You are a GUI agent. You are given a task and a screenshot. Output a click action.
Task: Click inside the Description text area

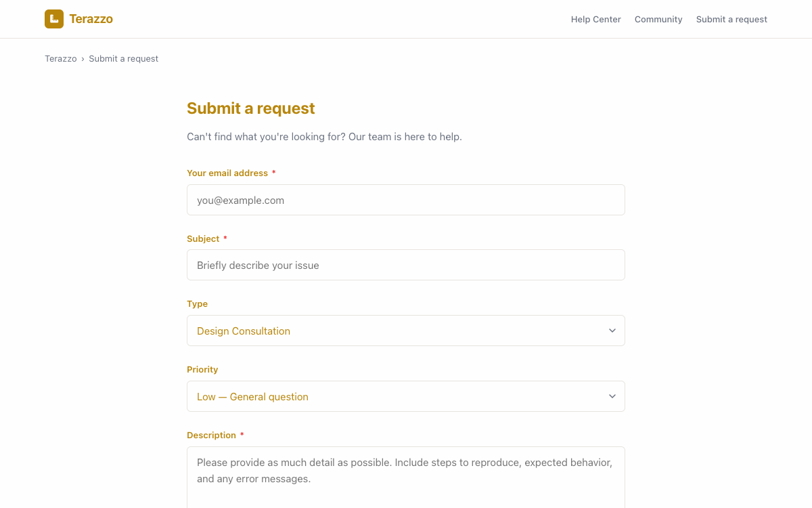406,478
